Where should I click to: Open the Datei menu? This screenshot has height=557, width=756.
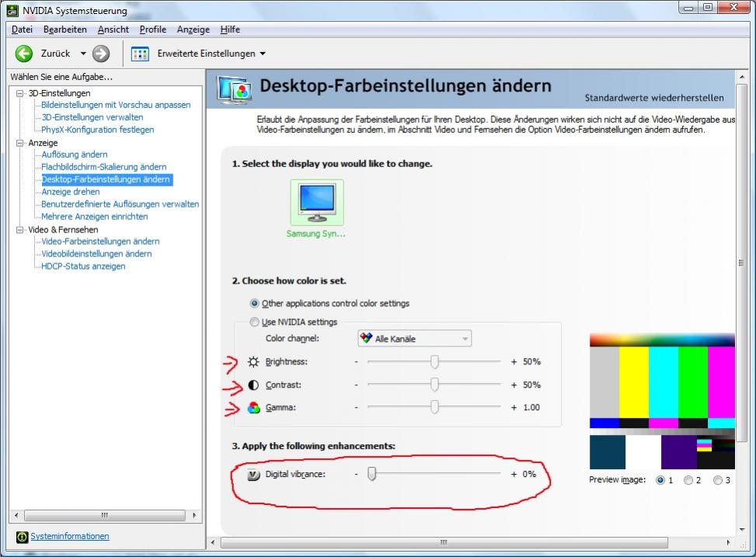(23, 30)
